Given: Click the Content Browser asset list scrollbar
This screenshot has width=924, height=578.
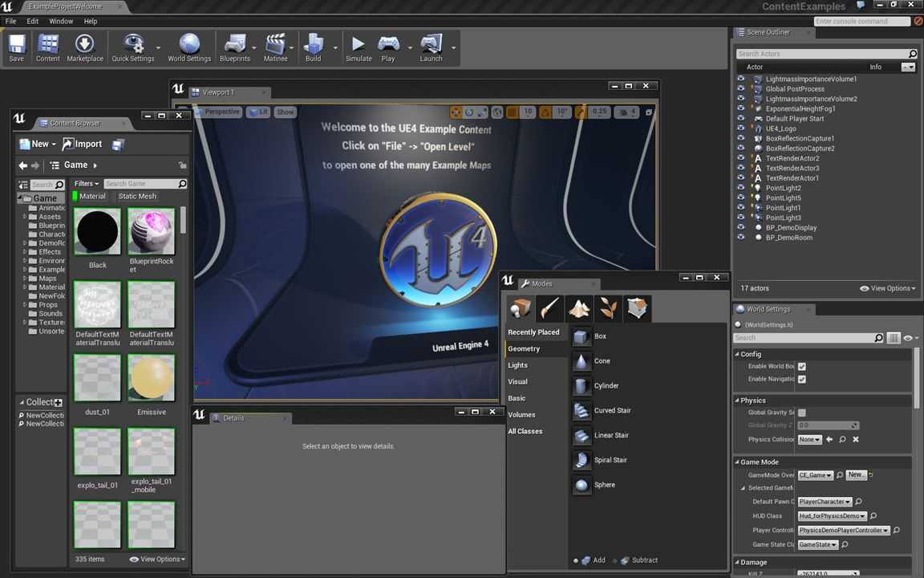Looking at the screenshot, I should [x=183, y=220].
